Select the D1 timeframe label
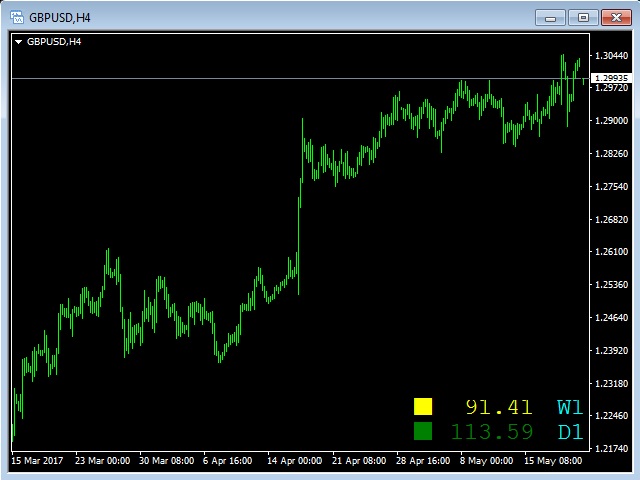This screenshot has width=640, height=480. click(x=570, y=432)
